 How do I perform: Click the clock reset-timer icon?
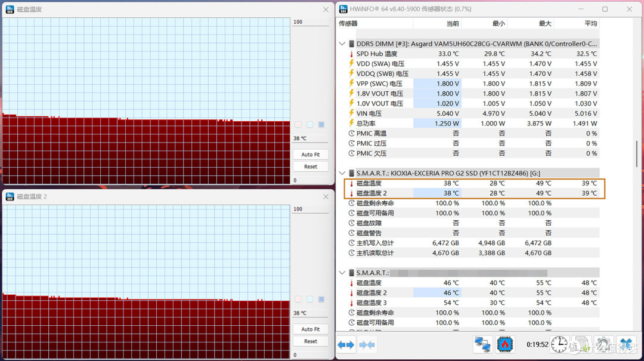click(559, 344)
